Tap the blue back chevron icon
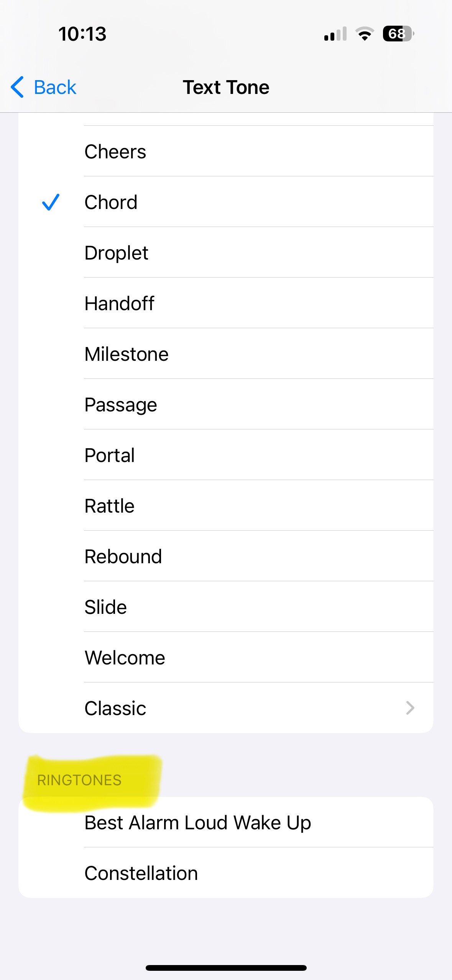 pyautogui.click(x=17, y=87)
